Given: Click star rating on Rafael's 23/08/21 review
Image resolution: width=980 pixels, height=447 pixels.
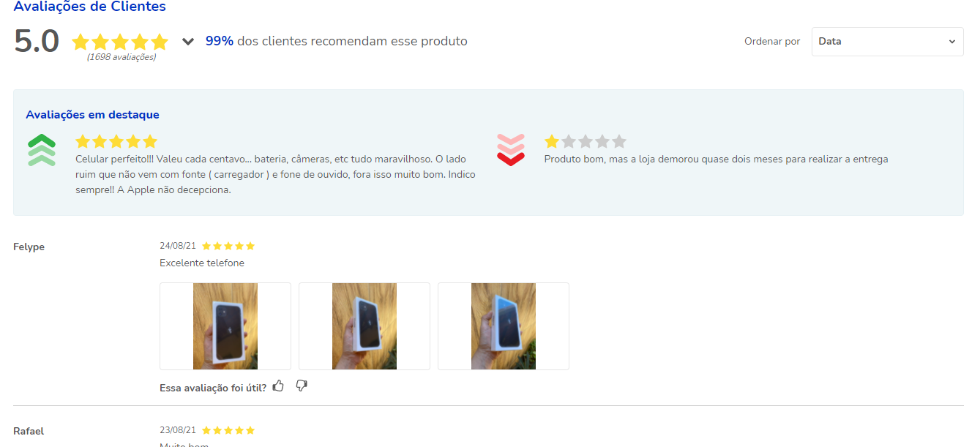Looking at the screenshot, I should coord(228,430).
